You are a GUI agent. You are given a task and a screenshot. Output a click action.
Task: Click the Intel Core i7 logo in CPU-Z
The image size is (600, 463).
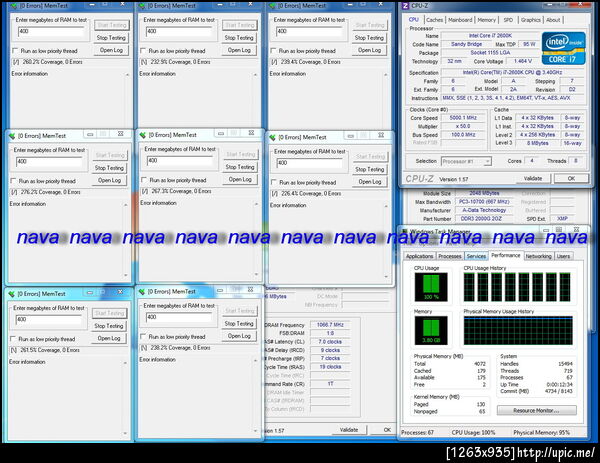563,49
